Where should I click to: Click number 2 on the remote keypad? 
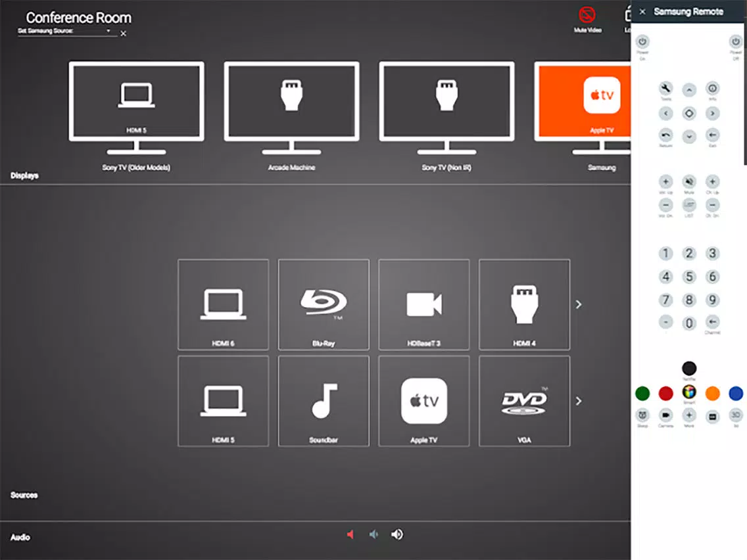pyautogui.click(x=689, y=253)
